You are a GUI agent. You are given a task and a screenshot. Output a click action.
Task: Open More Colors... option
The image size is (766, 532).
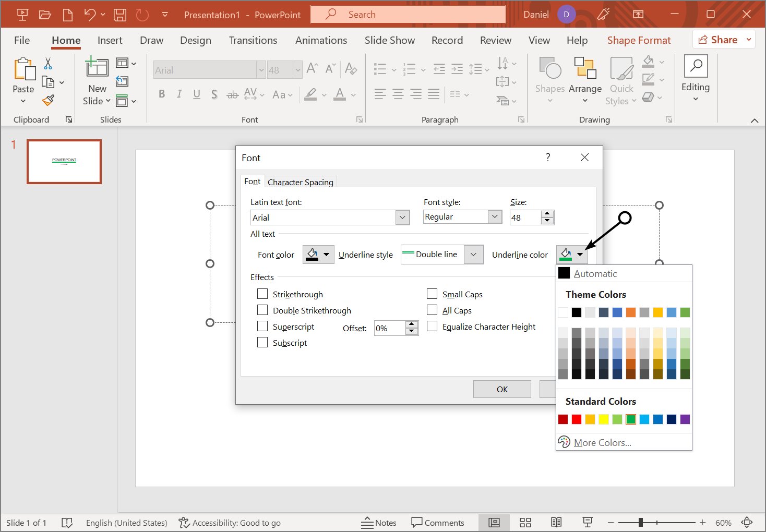coord(602,443)
